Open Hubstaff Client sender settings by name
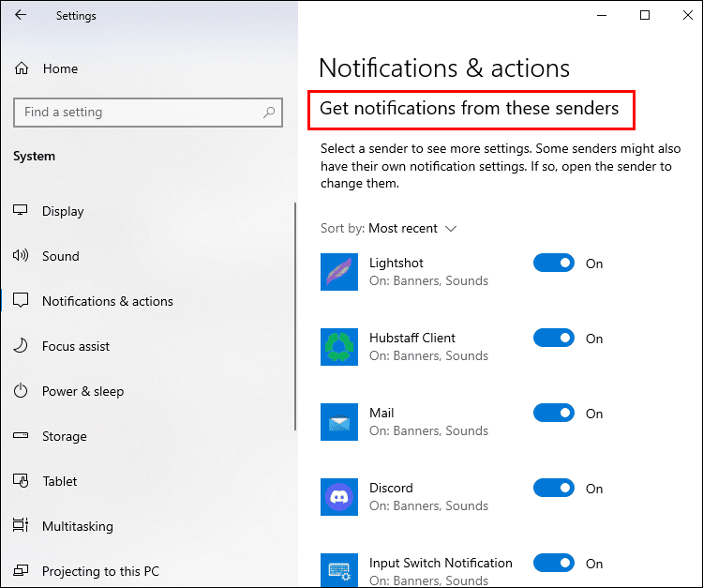The image size is (703, 588). (412, 338)
